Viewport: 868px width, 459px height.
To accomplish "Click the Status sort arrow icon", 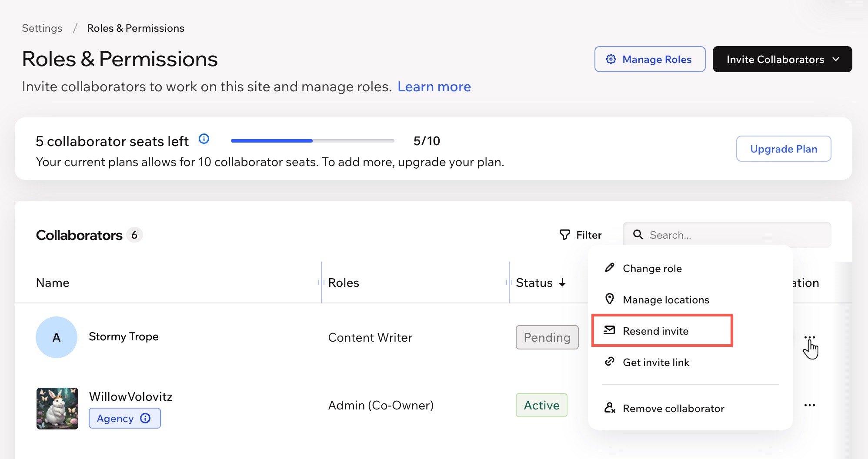I will point(562,283).
